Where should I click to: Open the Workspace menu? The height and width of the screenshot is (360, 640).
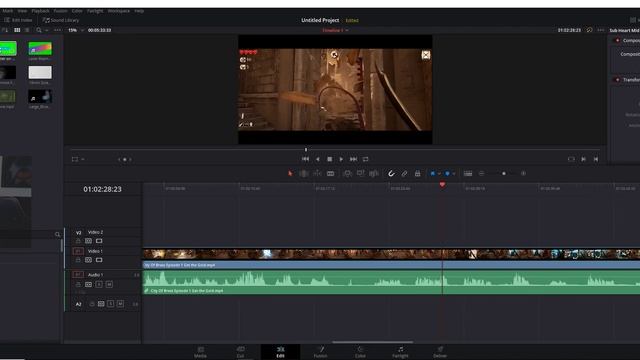point(119,11)
